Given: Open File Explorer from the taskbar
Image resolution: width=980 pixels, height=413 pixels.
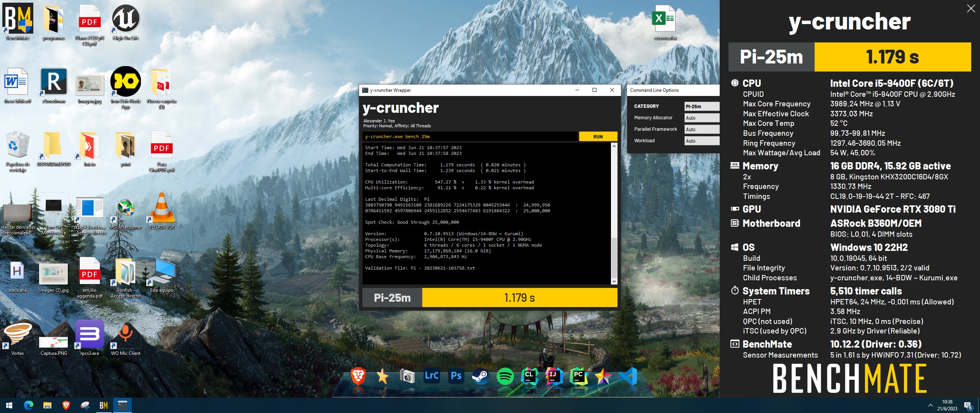Looking at the screenshot, I should pos(47,405).
